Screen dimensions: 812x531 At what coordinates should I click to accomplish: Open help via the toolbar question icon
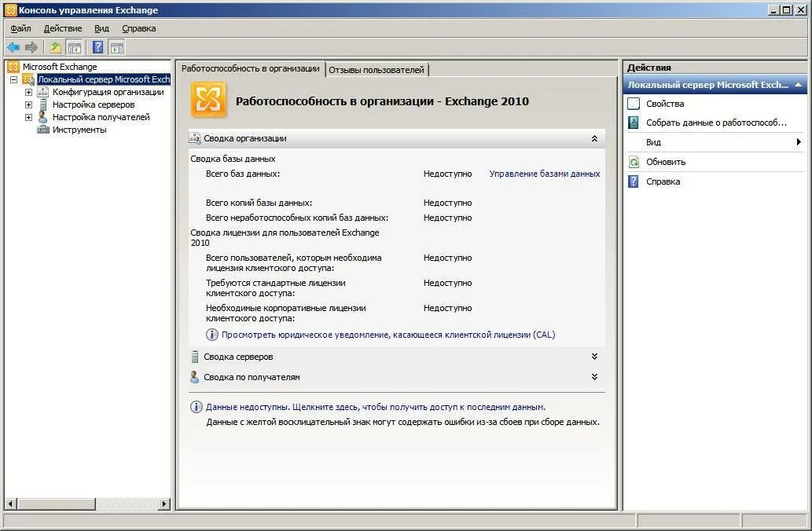point(98,48)
